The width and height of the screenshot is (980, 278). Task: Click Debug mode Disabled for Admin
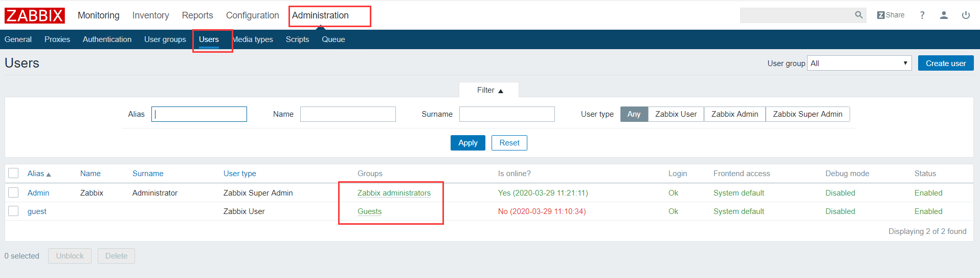(x=840, y=193)
